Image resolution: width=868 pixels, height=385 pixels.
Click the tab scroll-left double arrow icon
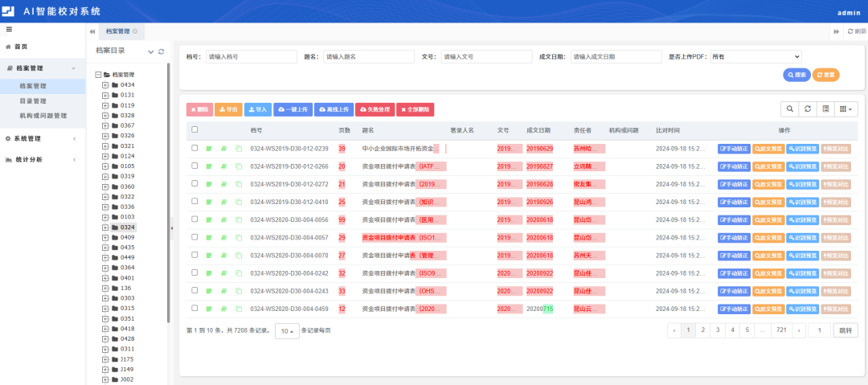click(92, 31)
